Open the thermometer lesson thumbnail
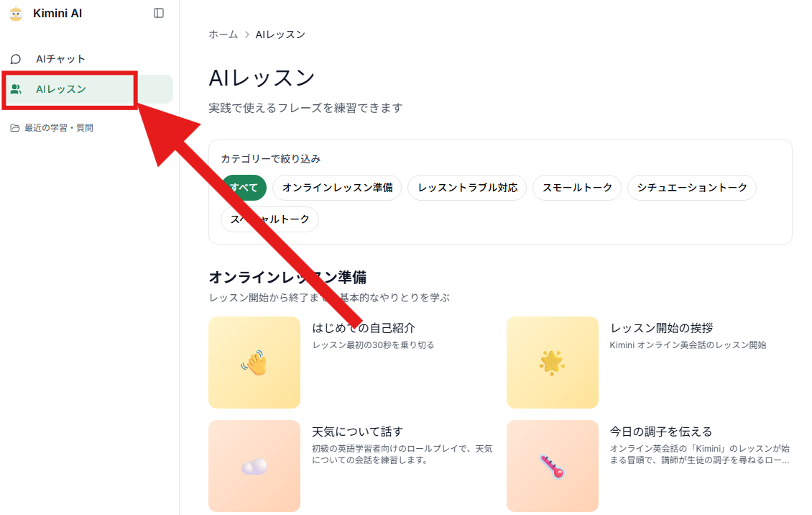 pyautogui.click(x=552, y=466)
